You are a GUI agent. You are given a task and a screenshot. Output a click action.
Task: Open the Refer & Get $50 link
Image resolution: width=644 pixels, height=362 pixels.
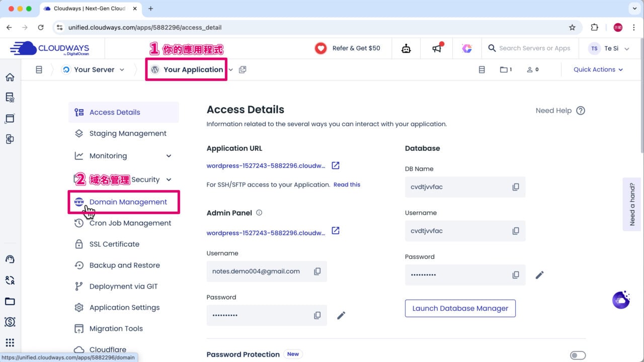(x=355, y=48)
